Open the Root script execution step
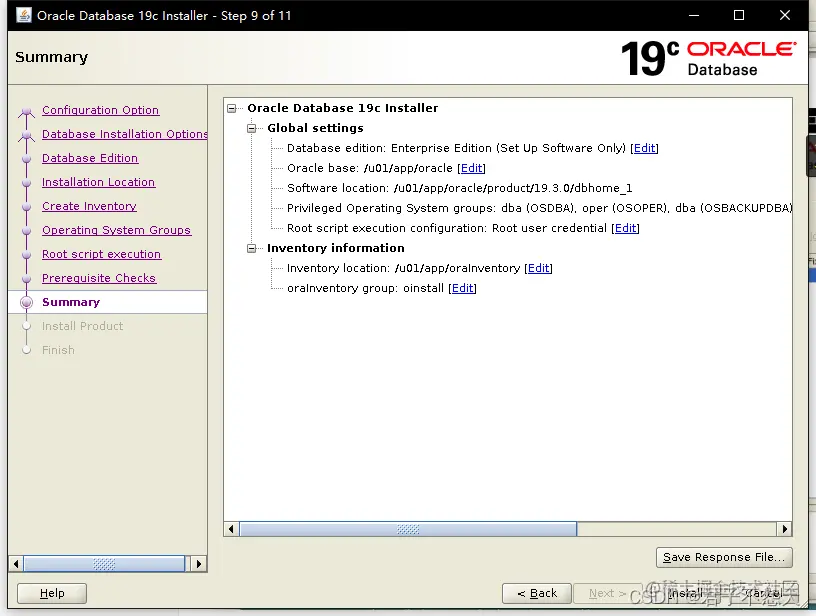The image size is (816, 616). (101, 254)
